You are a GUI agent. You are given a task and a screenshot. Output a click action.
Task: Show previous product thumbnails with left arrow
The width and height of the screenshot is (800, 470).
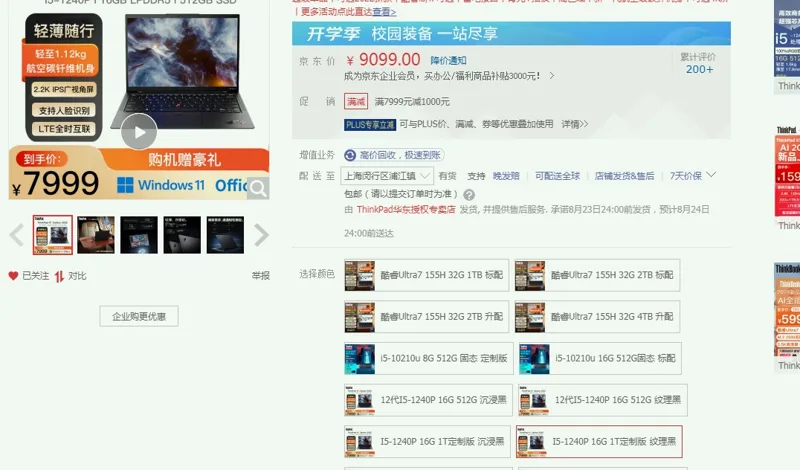[x=17, y=235]
